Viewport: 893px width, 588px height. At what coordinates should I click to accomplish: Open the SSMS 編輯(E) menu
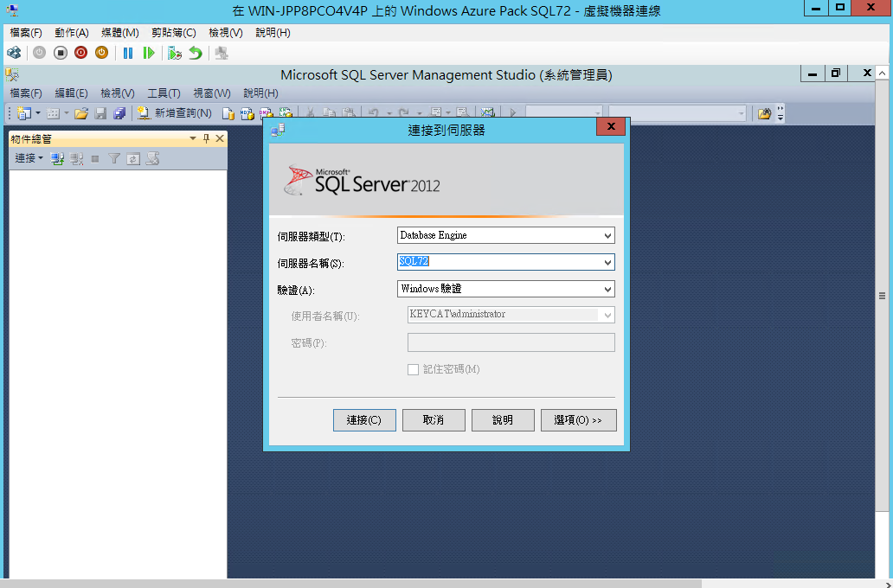click(x=71, y=93)
